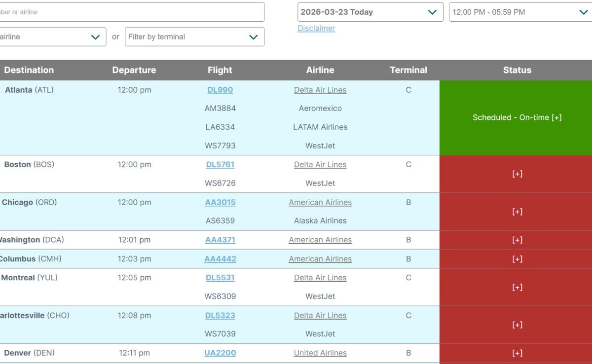Viewport: 592px width, 364px height.
Task: Expand the Filter by terminal dropdown
Action: pos(194,37)
